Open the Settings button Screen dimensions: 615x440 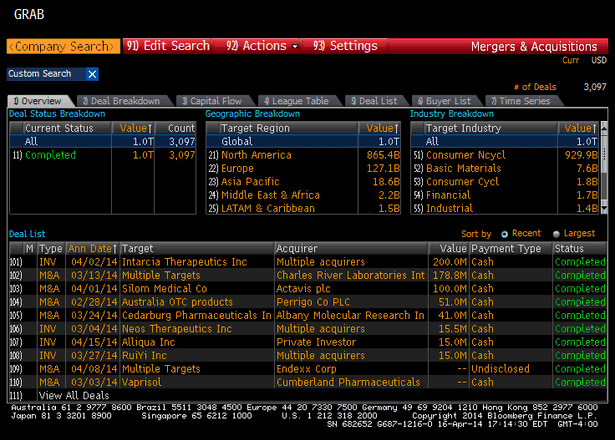344,46
